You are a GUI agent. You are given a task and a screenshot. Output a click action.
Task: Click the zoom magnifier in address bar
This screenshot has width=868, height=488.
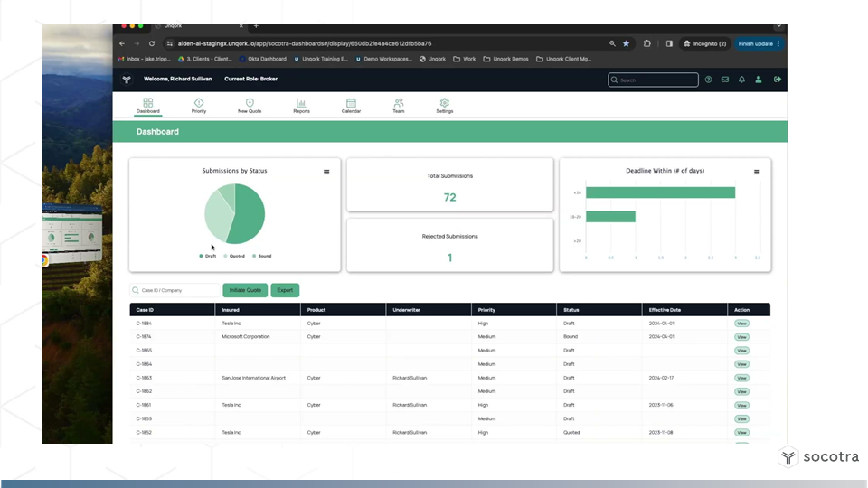pyautogui.click(x=612, y=43)
